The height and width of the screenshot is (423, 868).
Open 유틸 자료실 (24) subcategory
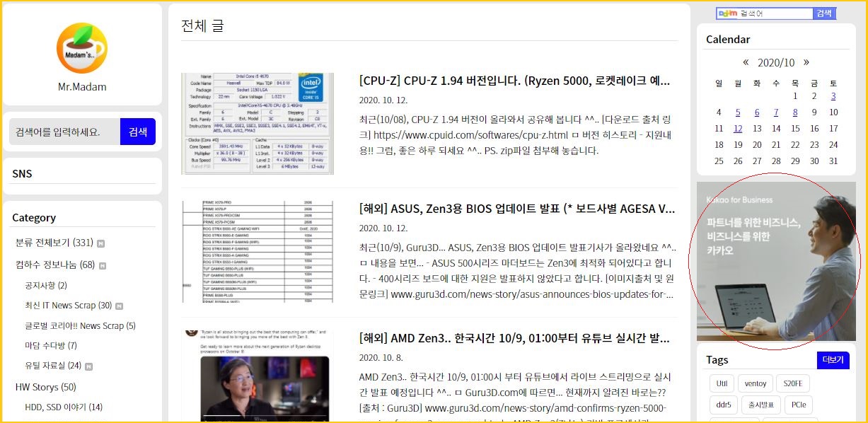pyautogui.click(x=53, y=366)
